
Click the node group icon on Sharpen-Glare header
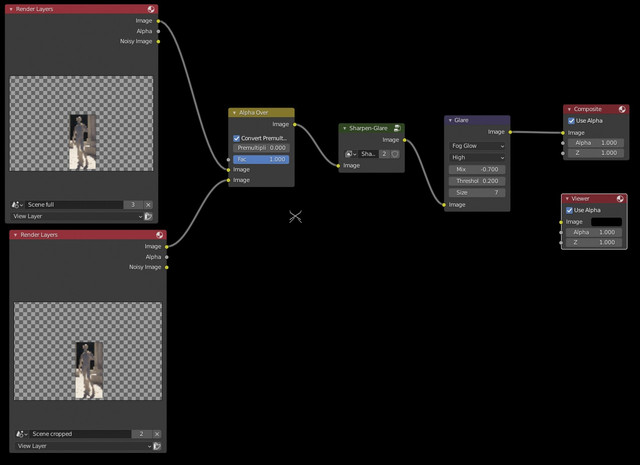click(x=397, y=128)
